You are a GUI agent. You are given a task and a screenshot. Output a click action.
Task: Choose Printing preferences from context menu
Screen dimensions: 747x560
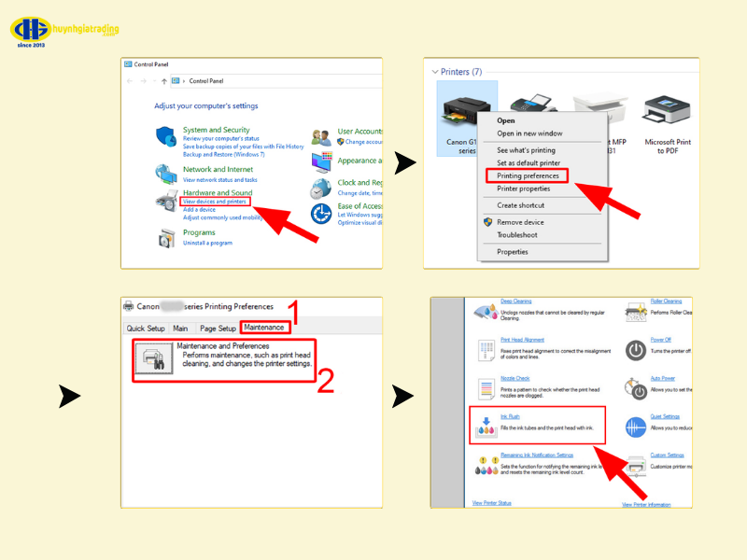click(x=529, y=175)
